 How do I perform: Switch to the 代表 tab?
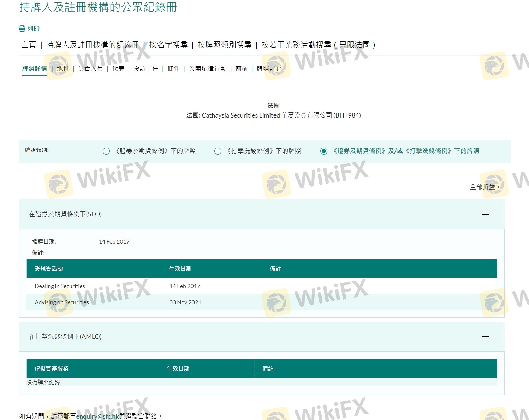point(118,68)
